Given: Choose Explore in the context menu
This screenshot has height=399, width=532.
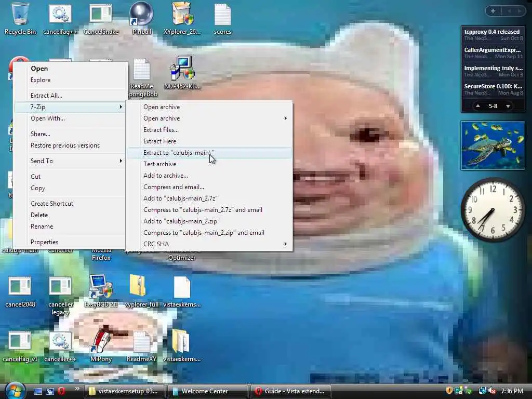Looking at the screenshot, I should 70,79.
